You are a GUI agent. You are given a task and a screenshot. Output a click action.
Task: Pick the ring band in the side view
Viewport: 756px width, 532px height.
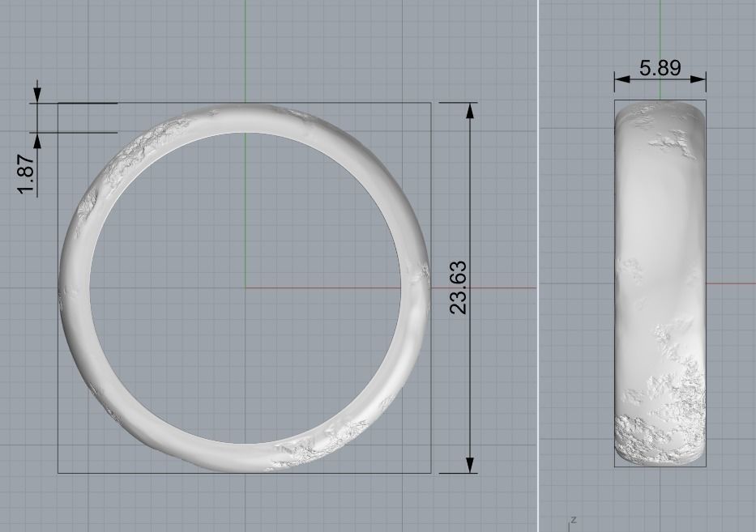pyautogui.click(x=660, y=283)
